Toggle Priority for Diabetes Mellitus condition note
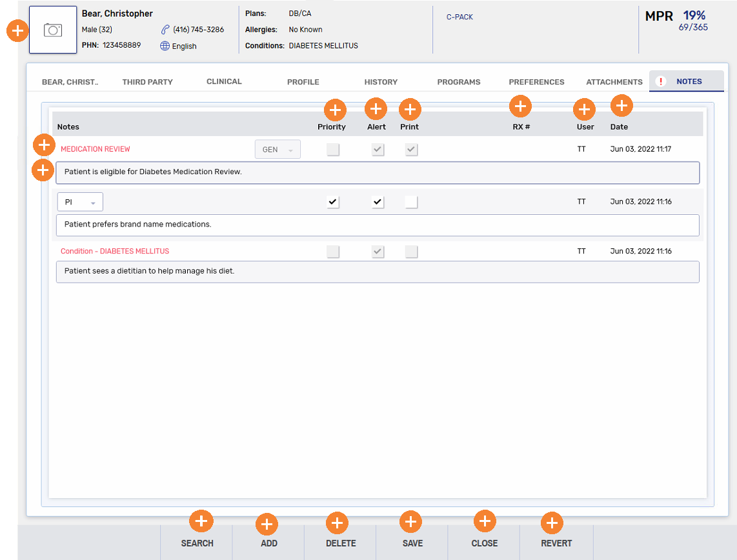This screenshot has height=560, width=737. click(333, 252)
